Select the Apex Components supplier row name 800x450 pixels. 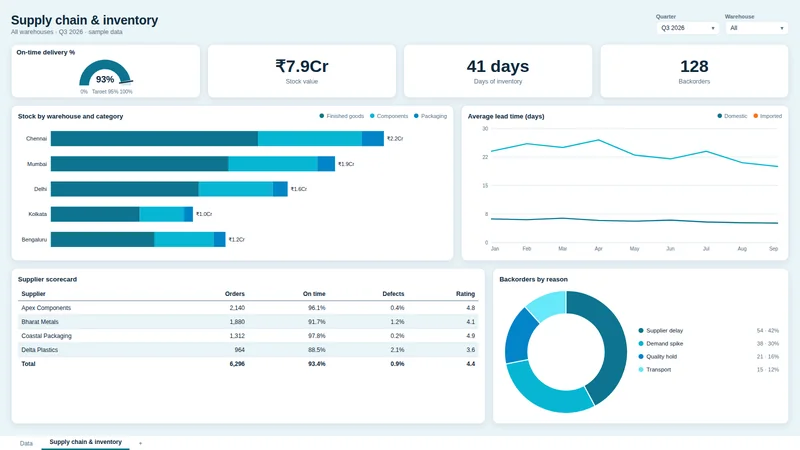46,308
